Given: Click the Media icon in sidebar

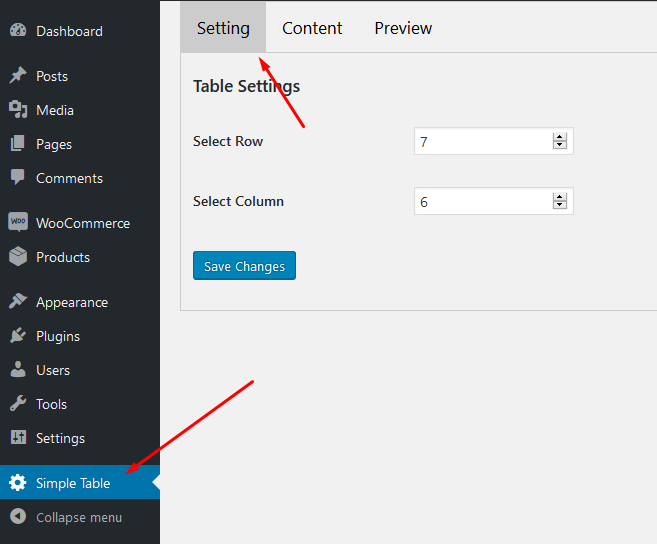Looking at the screenshot, I should 18,110.
